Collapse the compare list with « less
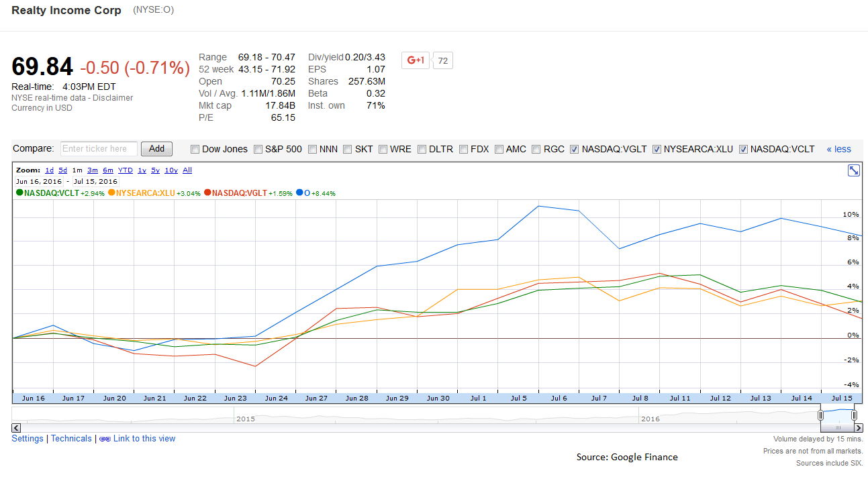868x477 pixels. (x=838, y=149)
